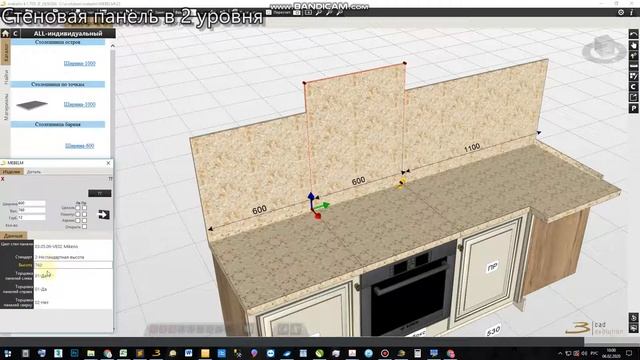Close the MEBELM panel
The height and width of the screenshot is (360, 640).
pos(108,163)
